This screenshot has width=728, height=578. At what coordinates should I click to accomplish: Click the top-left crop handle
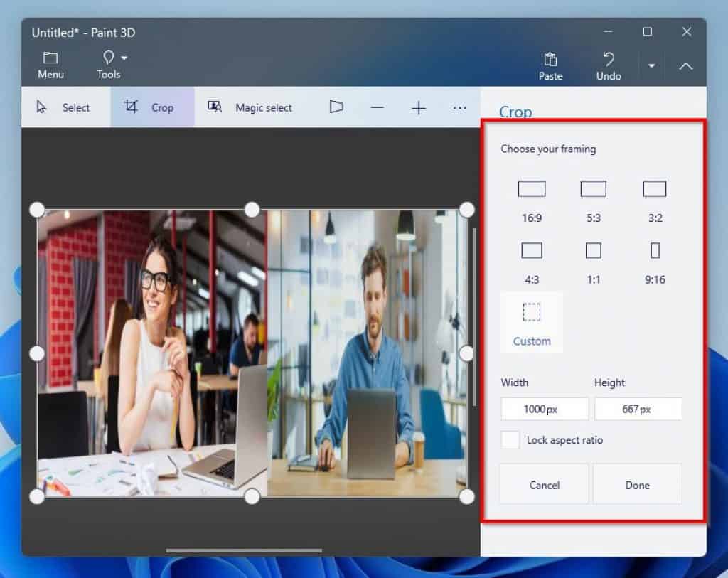[37, 210]
